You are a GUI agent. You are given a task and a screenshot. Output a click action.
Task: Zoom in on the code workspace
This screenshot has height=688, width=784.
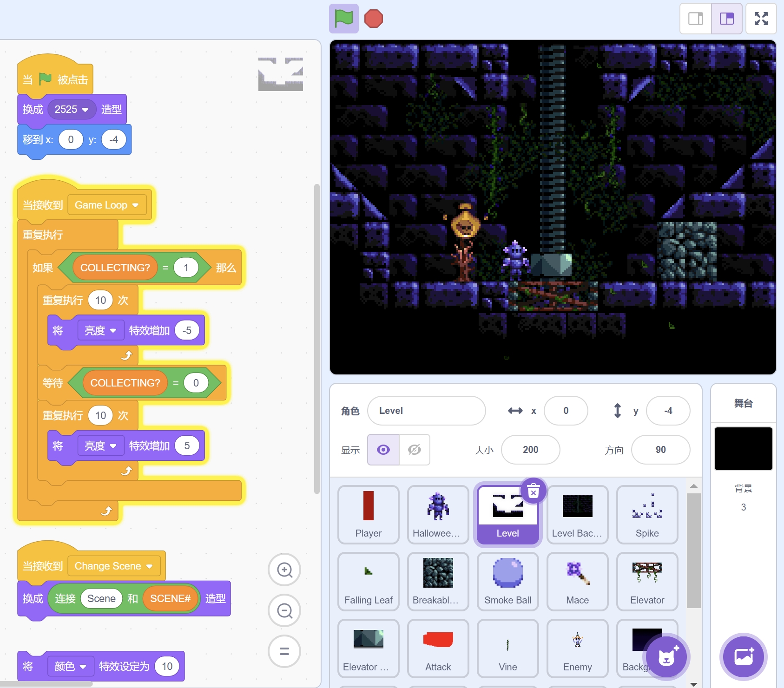284,570
